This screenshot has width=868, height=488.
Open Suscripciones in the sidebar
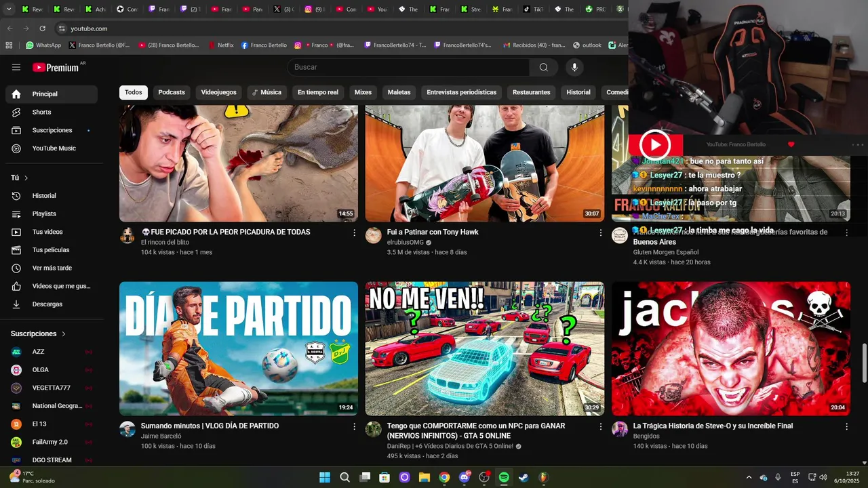click(x=52, y=130)
